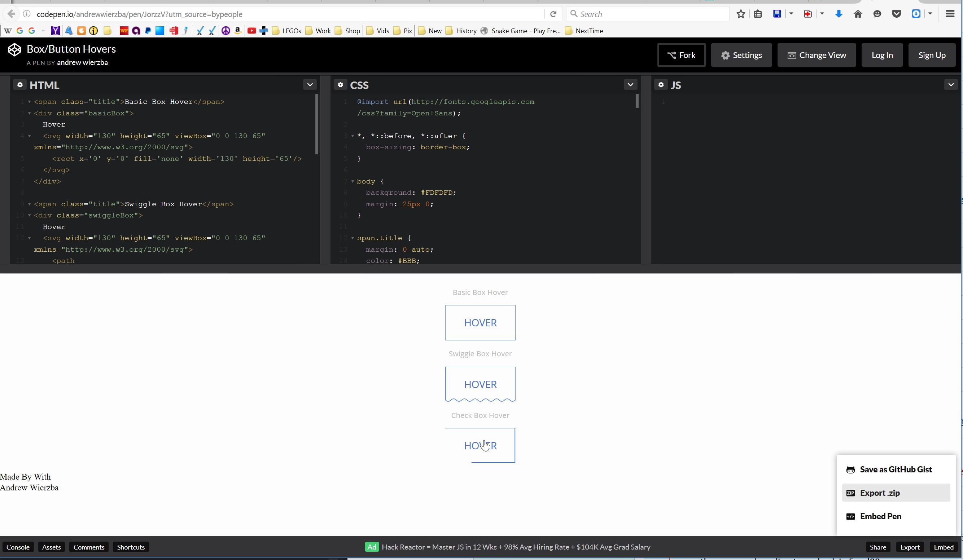Screen dimensions: 963x560
Task: Click the Fork button
Action: pyautogui.click(x=681, y=55)
